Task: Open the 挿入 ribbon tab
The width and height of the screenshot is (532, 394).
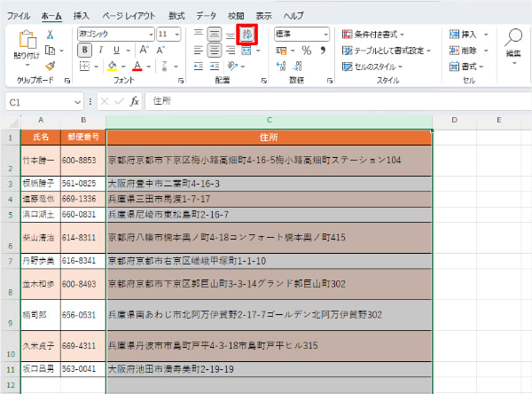Action: pos(82,16)
